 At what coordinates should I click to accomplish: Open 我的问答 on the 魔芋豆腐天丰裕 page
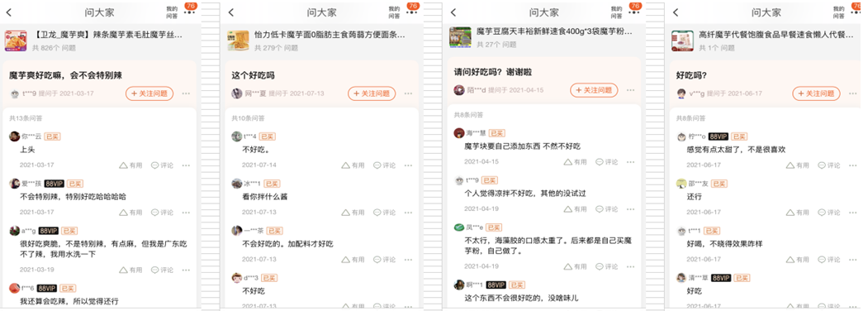tap(616, 12)
